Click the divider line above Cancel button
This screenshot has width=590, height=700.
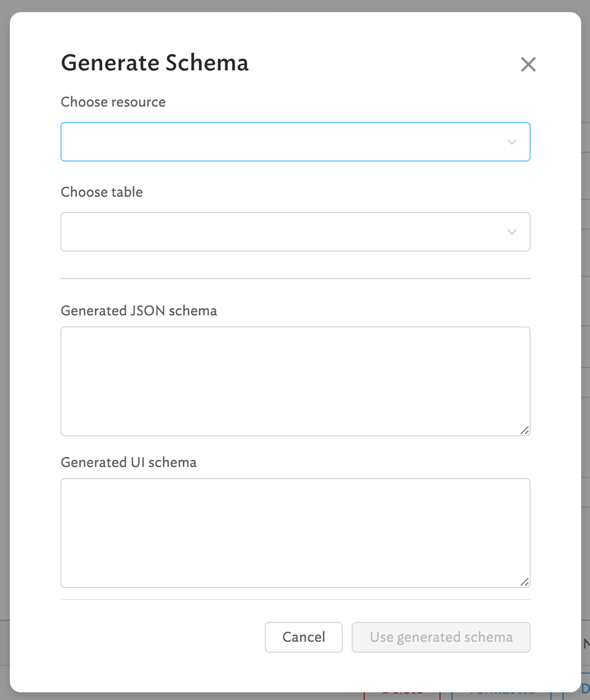tap(295, 599)
